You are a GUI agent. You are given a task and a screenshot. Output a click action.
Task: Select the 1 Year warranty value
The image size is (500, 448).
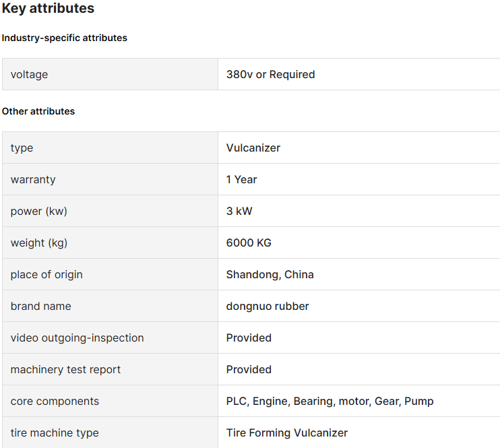pos(241,179)
